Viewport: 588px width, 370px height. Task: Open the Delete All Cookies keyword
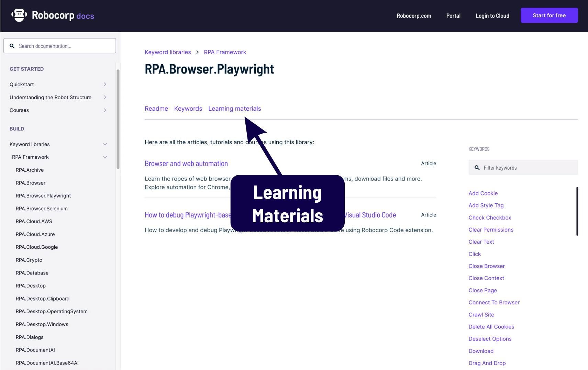[491, 327]
